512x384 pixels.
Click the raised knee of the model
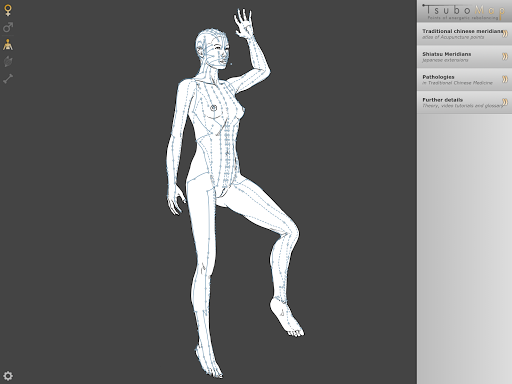(x=290, y=230)
